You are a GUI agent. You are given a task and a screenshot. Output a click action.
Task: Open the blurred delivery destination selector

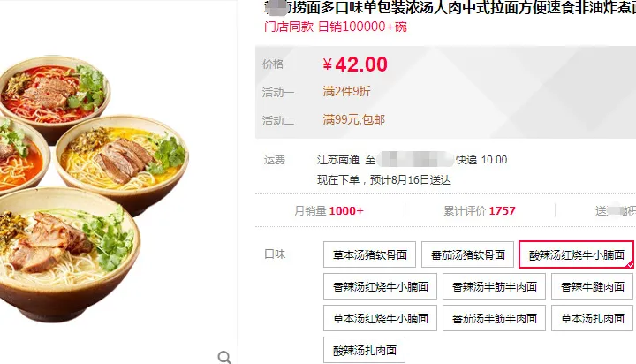pyautogui.click(x=415, y=160)
